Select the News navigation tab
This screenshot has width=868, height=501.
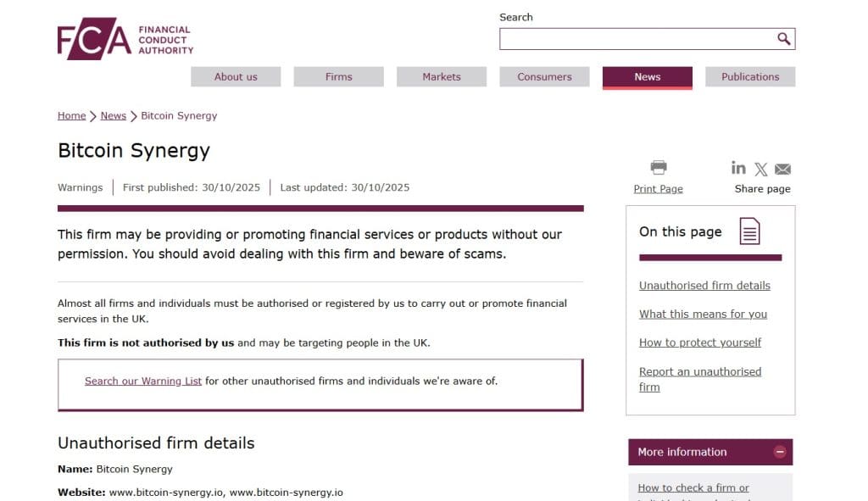[x=647, y=77]
